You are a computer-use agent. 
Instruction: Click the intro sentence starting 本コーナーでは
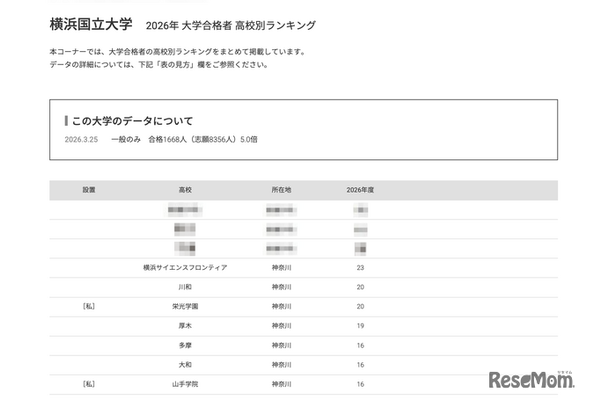[x=178, y=52]
